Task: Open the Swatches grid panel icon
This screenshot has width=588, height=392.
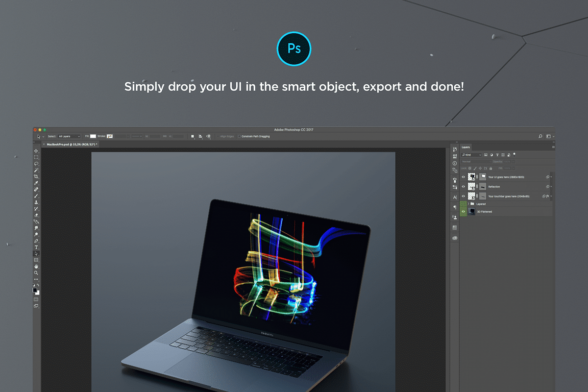Action: click(455, 227)
